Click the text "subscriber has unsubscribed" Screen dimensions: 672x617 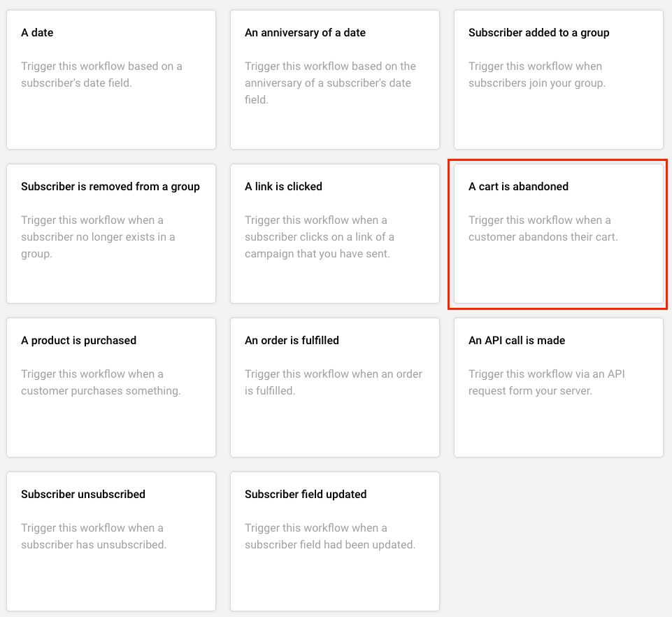tap(94, 544)
